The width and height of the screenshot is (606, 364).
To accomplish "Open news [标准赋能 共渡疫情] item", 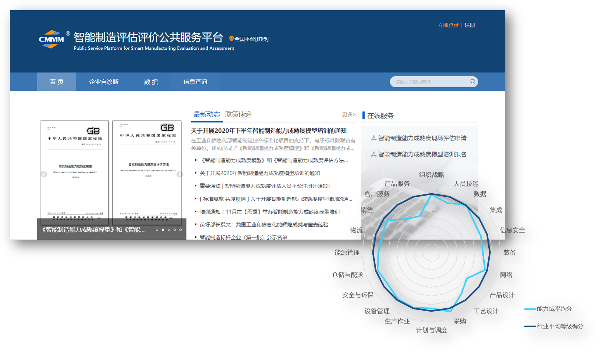I will tap(276, 199).
